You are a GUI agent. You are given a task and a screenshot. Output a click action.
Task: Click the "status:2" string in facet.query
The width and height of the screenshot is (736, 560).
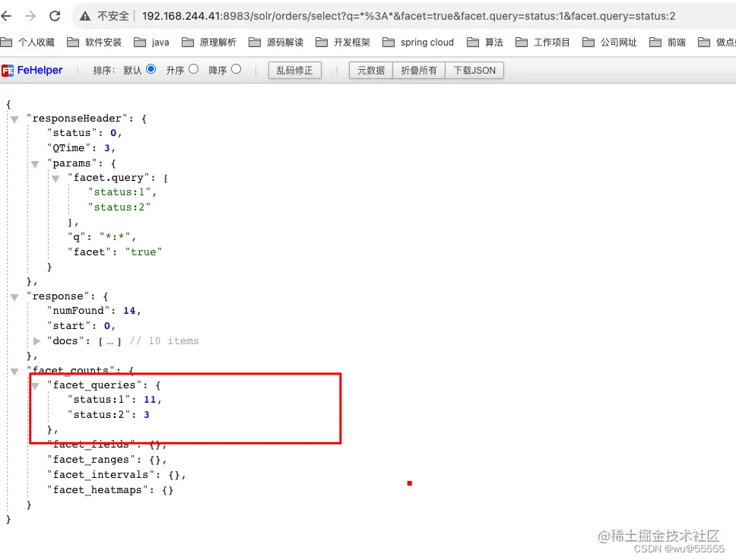pyautogui.click(x=119, y=207)
